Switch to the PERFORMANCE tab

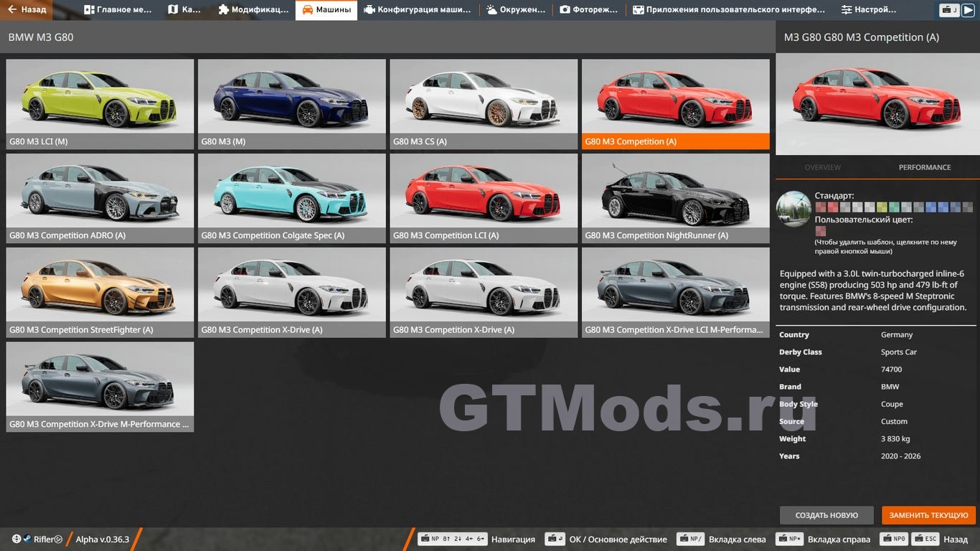click(x=924, y=167)
